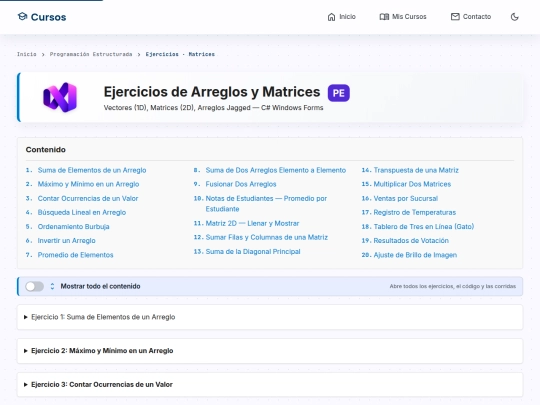The image size is (540, 405).
Task: Open Registro de Temperaturas link
Action: pos(415,212)
